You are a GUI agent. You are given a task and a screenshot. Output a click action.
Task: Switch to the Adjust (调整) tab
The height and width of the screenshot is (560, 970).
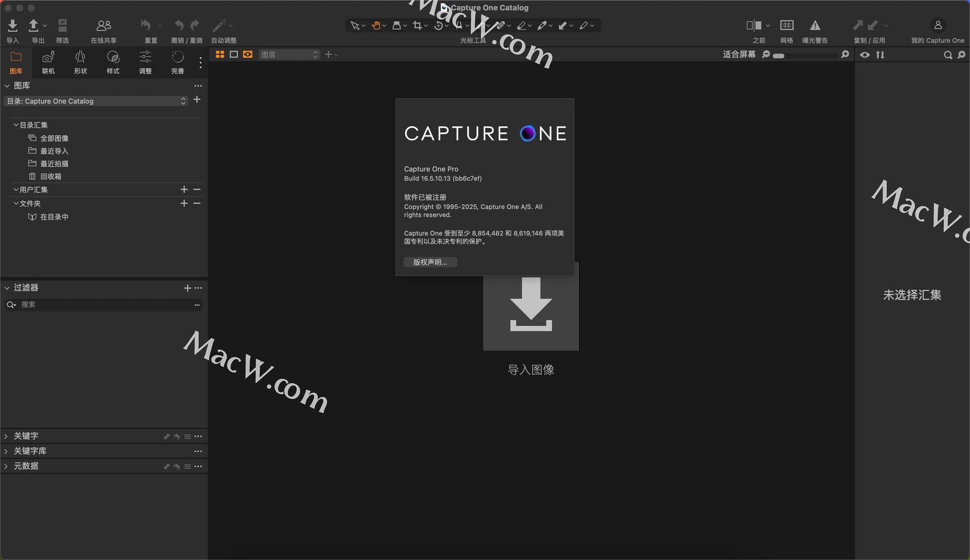pos(145,62)
